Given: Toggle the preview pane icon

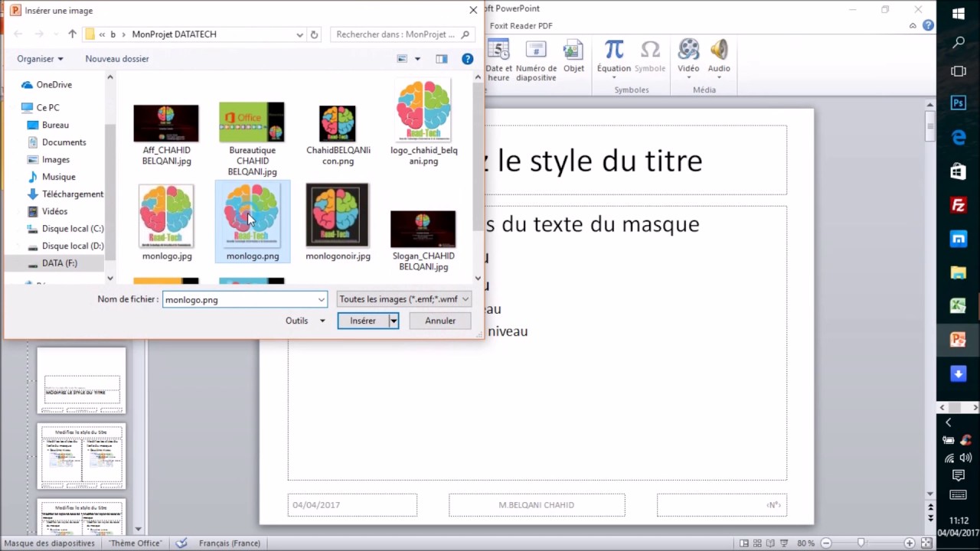Looking at the screenshot, I should [x=442, y=59].
